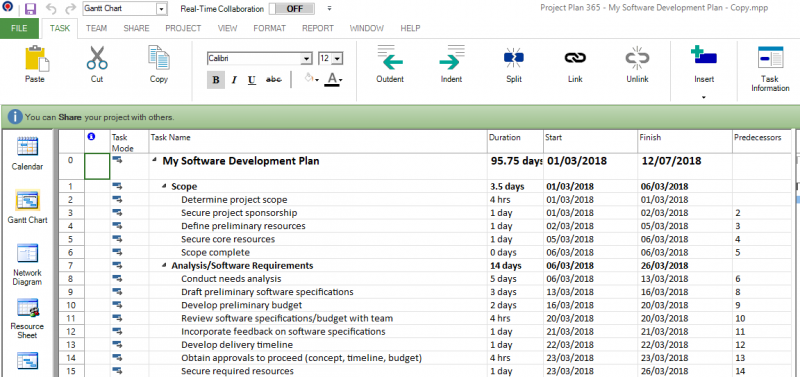Select row number 12 header
This screenshot has height=377, width=800.
pos(71,332)
